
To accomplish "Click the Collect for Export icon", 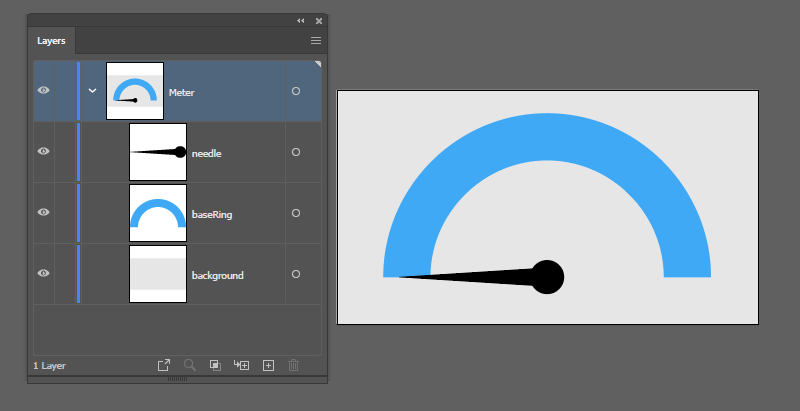I will pos(164,365).
